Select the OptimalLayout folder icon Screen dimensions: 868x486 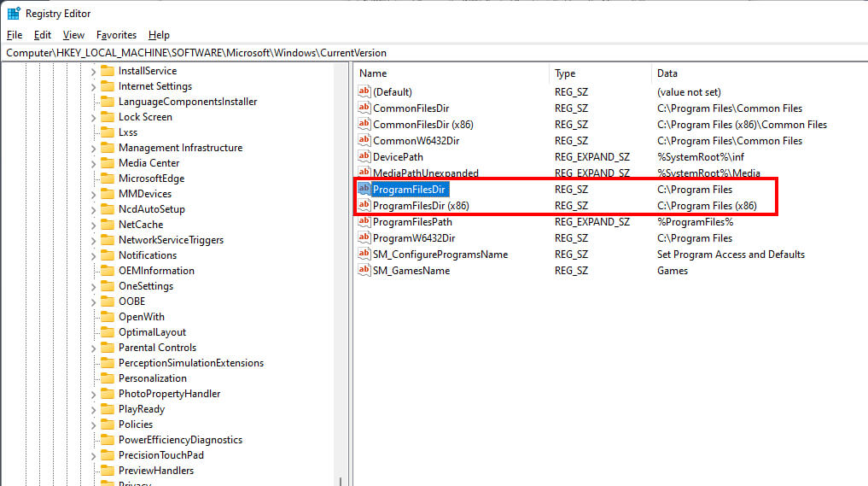108,332
